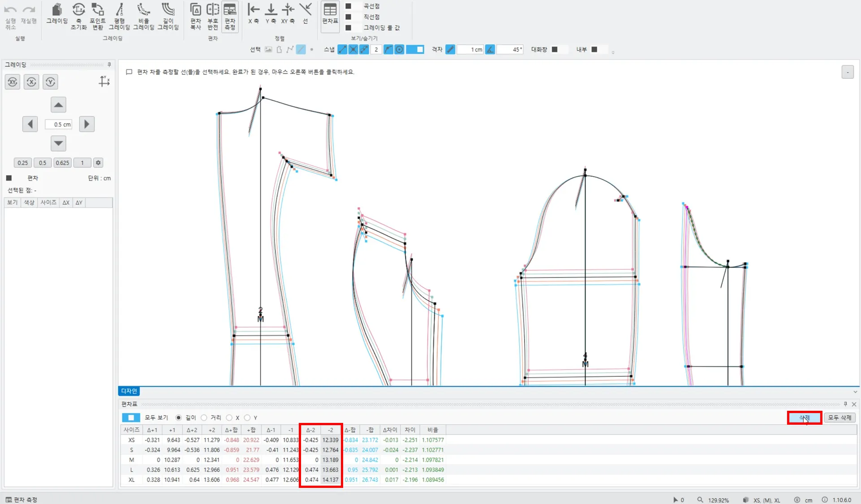Screen dimensions: 861x504
Task: Click the 0.625 step preset button
Action: (x=62, y=163)
